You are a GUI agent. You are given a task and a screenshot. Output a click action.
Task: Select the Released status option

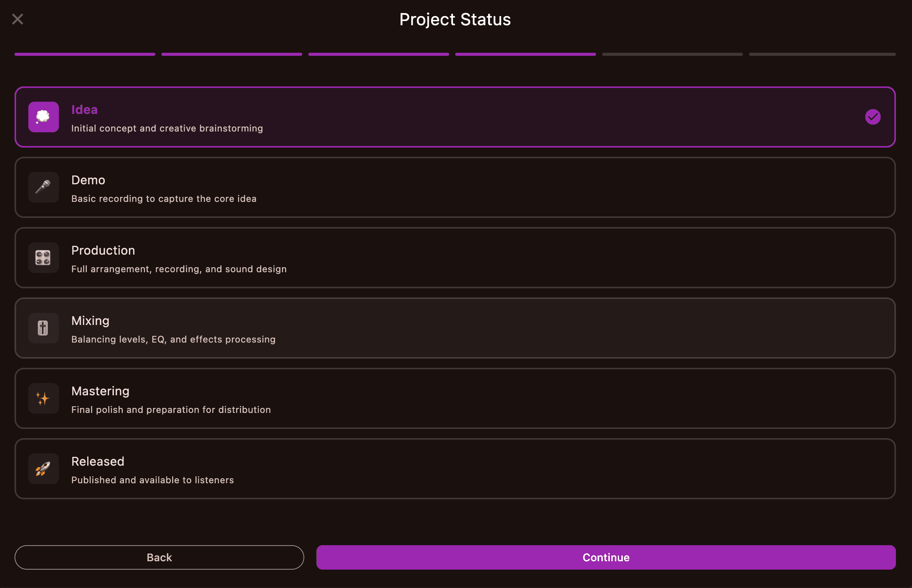coord(455,469)
